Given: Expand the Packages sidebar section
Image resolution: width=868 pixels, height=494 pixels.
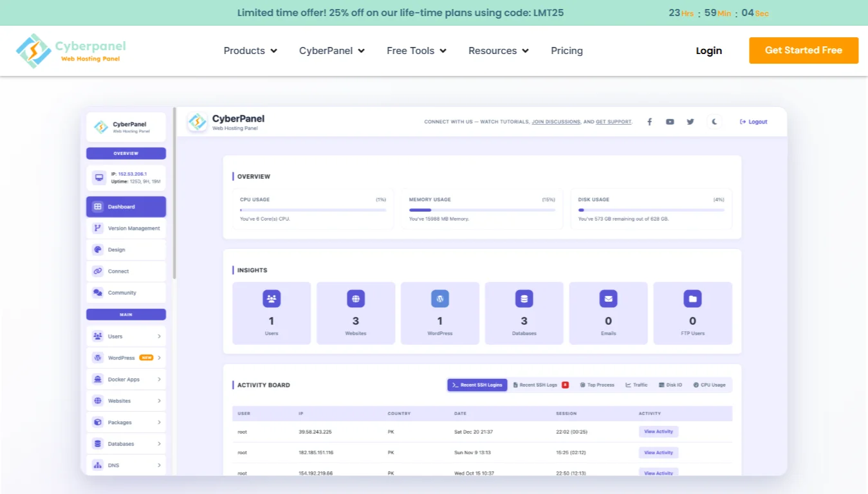Looking at the screenshot, I should pos(126,423).
